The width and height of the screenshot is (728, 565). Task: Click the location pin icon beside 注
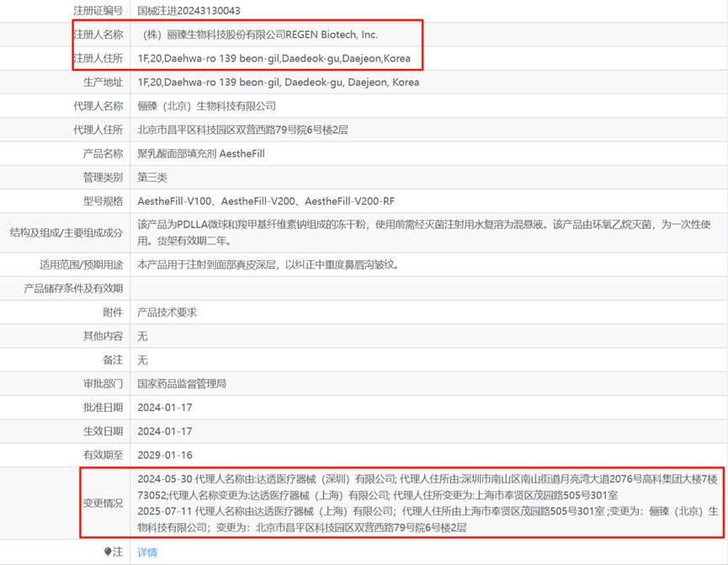coord(108,552)
